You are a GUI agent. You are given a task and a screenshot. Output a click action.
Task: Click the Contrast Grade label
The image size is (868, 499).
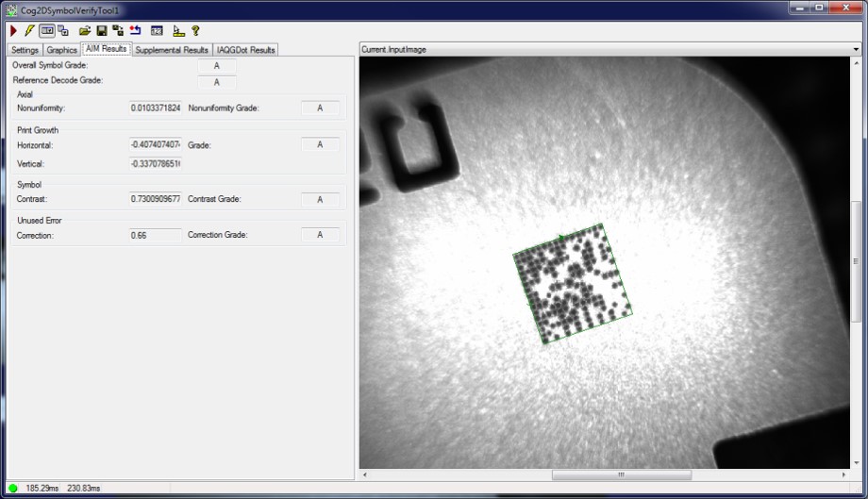point(214,199)
